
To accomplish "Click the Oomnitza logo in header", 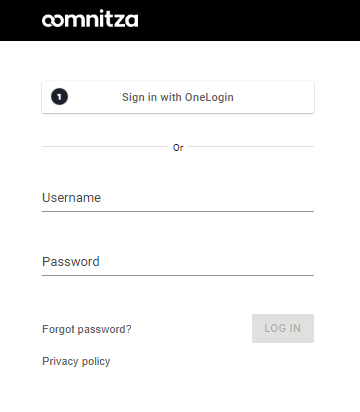I will [x=90, y=20].
